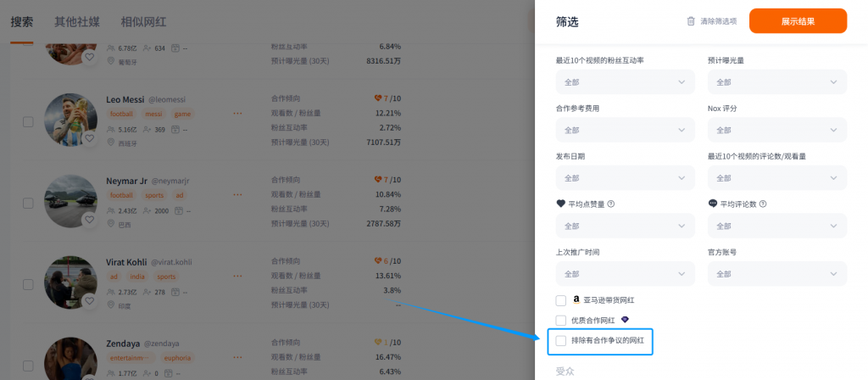The width and height of the screenshot is (868, 380).
Task: Select the Leo Messi row checkbox
Action: tap(28, 122)
